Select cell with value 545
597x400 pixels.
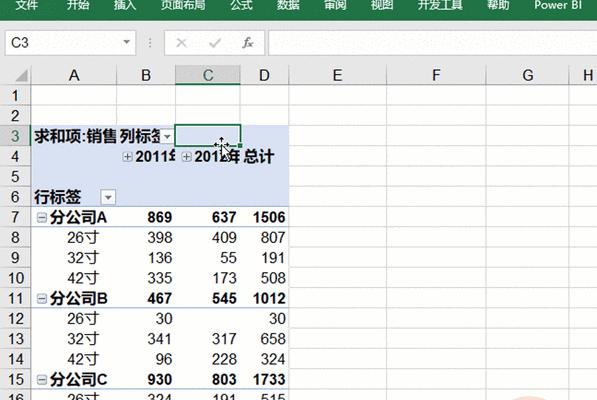pyautogui.click(x=208, y=298)
